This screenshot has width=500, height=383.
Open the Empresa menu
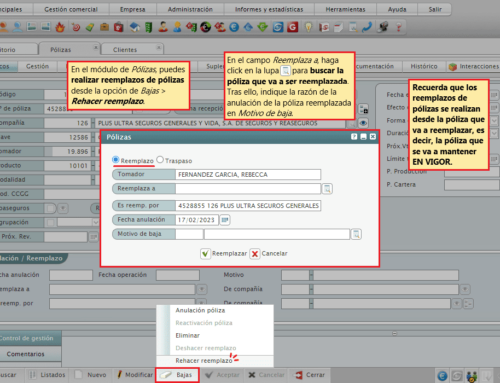point(133,9)
